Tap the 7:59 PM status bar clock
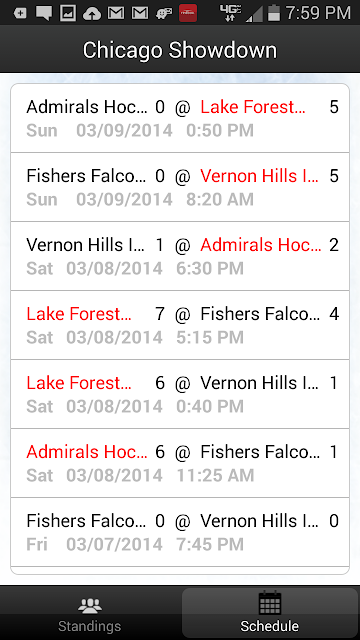Image resolution: width=360 pixels, height=640 pixels. point(318,13)
